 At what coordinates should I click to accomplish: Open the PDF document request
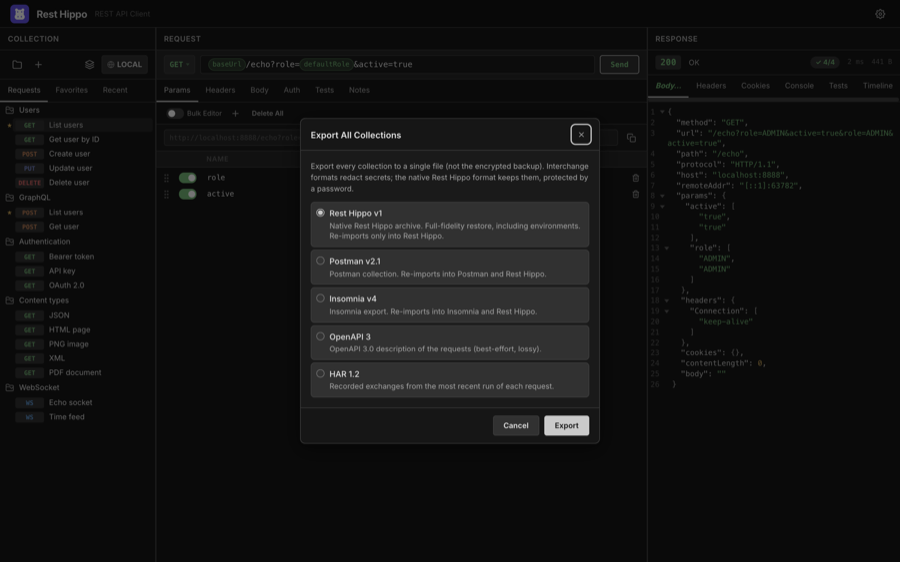[x=77, y=373]
